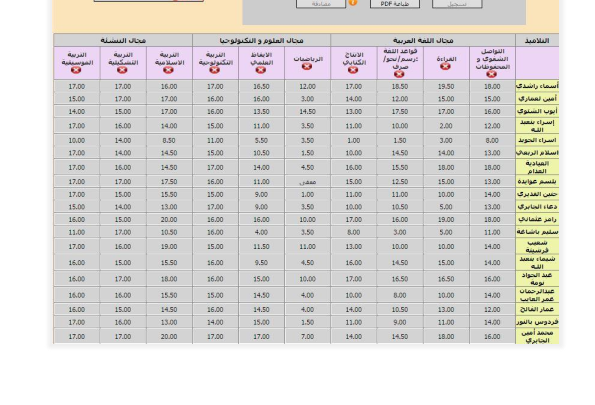Click the red X under التربية التشكيلية header

[122, 70]
